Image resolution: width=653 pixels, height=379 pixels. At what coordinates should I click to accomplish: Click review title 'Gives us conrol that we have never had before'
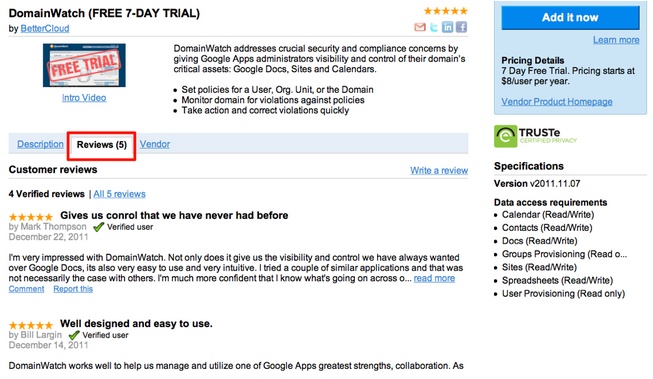174,215
